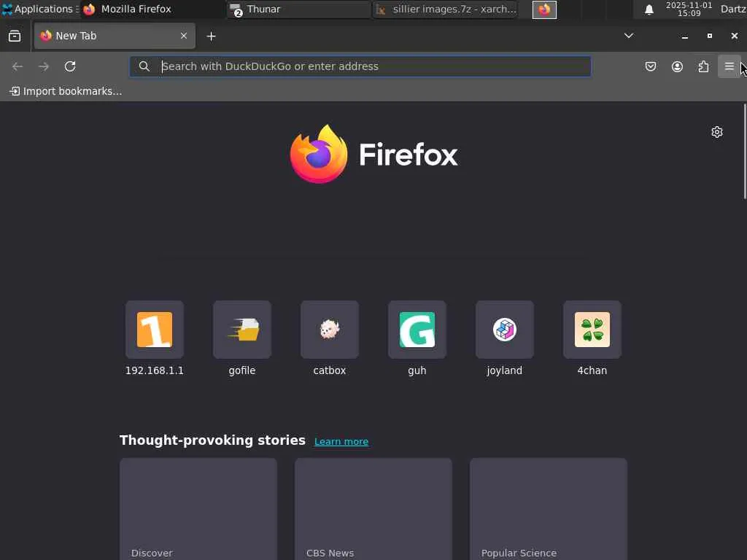
Task: Click the search magnifier icon in address bar
Action: pos(144,66)
